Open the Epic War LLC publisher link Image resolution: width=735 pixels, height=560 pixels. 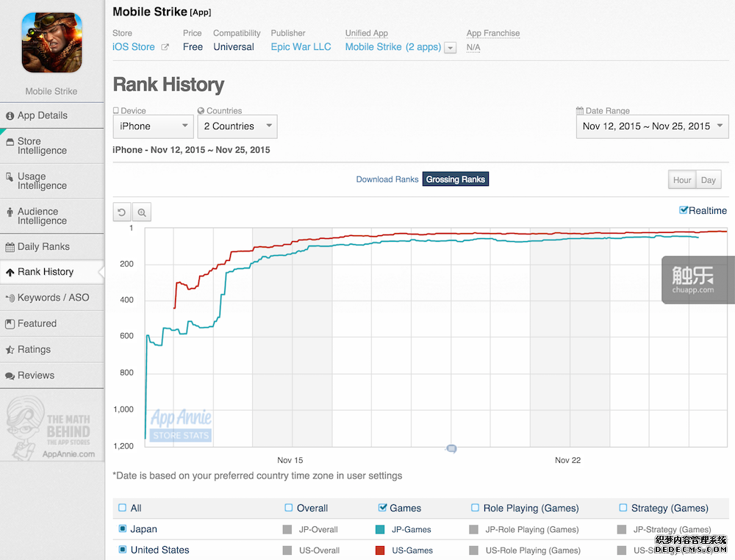click(x=301, y=47)
